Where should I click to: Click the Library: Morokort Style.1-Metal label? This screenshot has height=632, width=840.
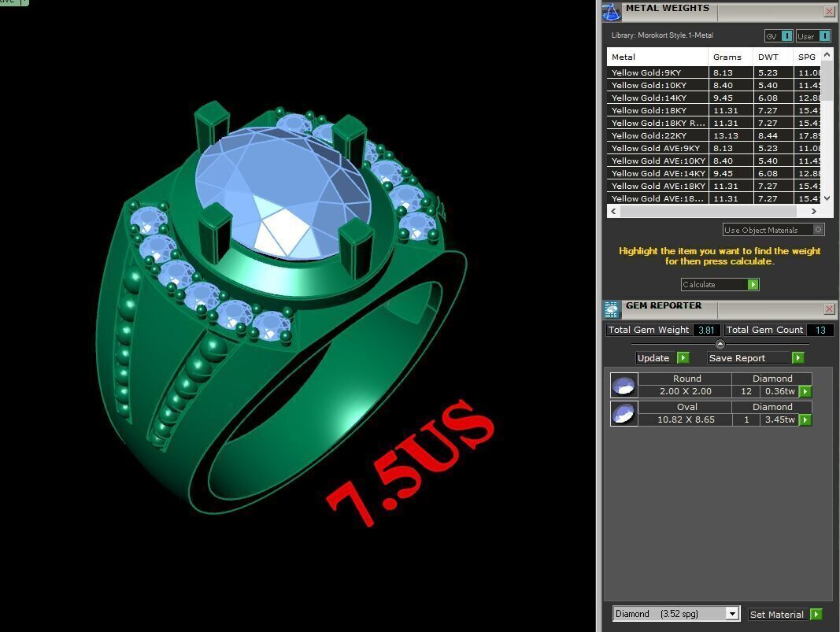[x=662, y=35]
